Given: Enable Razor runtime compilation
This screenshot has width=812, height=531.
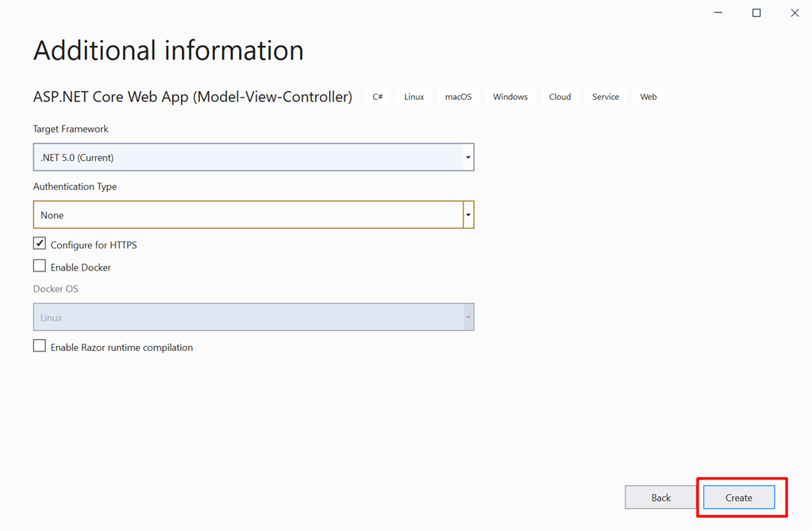Looking at the screenshot, I should [39, 345].
